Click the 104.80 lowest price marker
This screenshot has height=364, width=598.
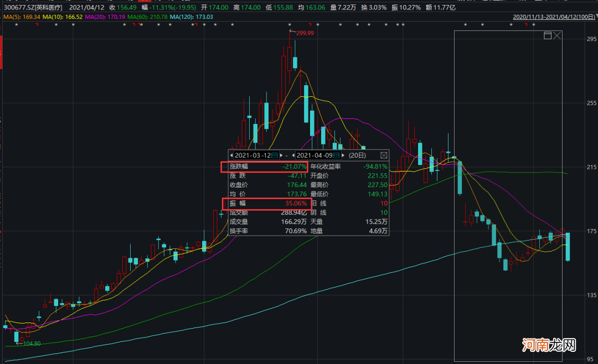[x=31, y=344]
